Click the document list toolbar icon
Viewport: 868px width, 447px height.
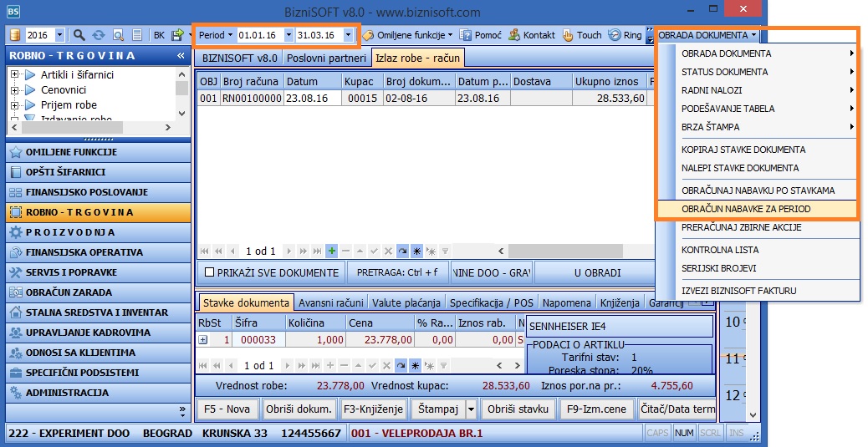point(137,35)
